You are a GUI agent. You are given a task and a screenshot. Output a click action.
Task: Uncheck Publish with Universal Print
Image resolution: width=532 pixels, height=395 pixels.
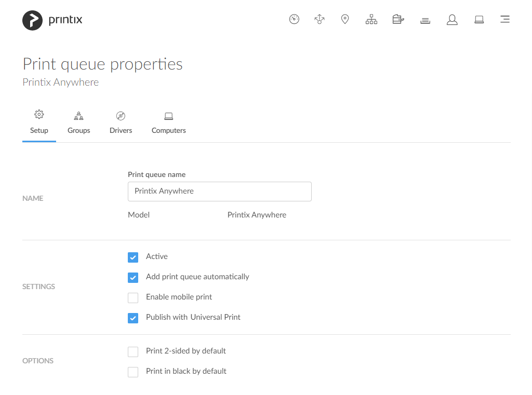[x=133, y=318]
